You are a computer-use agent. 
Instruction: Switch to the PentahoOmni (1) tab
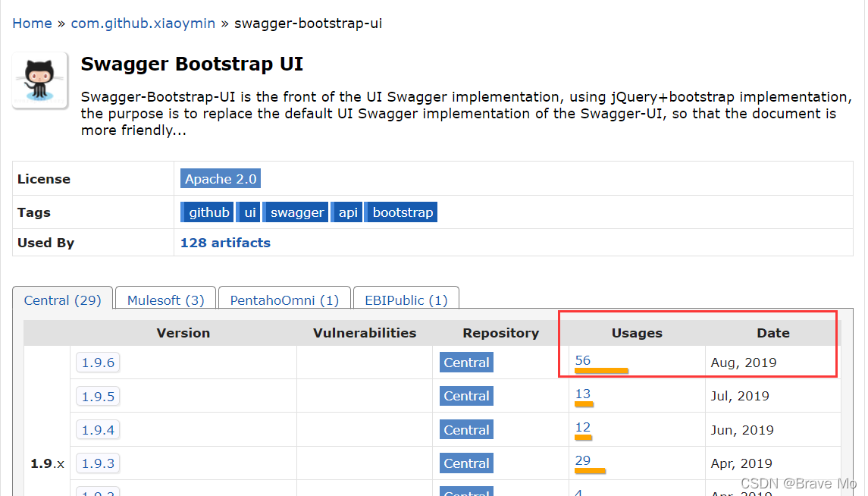284,300
